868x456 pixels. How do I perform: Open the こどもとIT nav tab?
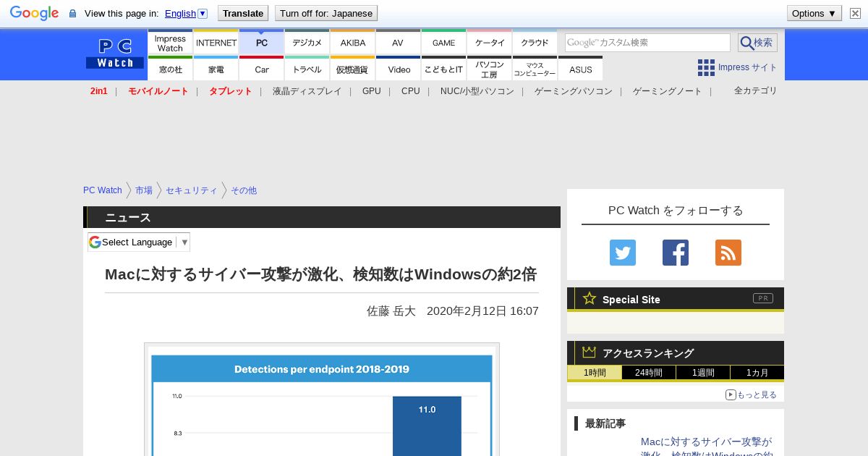point(443,69)
